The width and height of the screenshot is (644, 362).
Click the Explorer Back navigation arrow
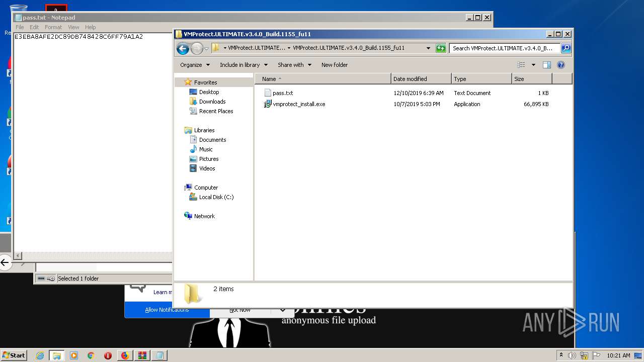tap(183, 48)
